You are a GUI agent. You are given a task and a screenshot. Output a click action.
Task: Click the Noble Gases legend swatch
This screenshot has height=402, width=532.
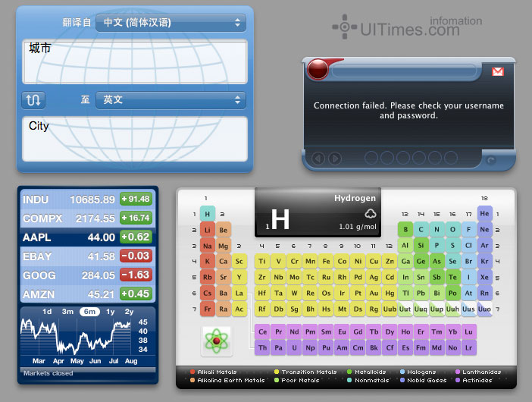[x=402, y=380]
